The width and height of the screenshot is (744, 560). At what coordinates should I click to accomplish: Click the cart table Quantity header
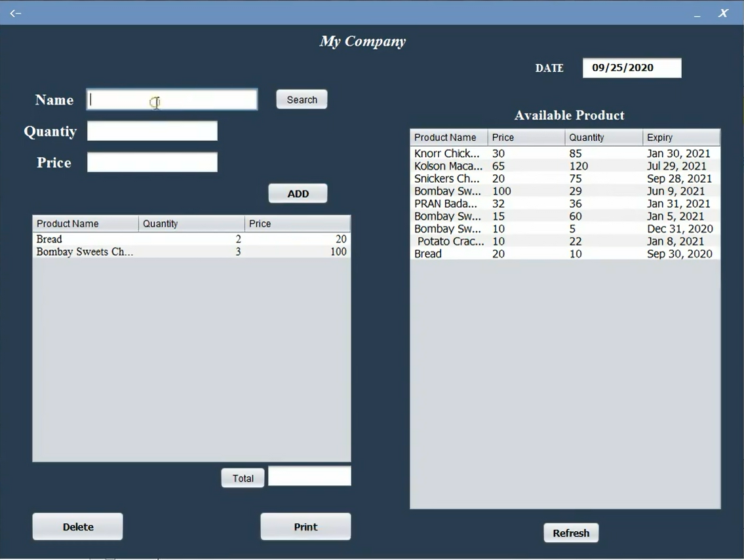point(191,224)
